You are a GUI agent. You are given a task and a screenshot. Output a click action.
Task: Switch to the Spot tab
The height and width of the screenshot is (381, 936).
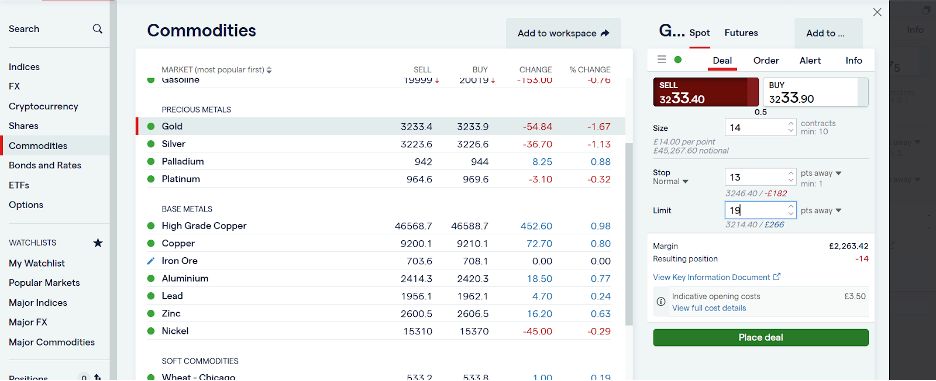point(699,33)
